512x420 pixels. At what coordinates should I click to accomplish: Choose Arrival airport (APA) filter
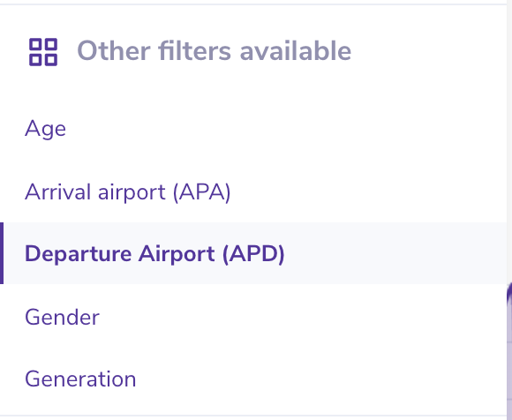pyautogui.click(x=253, y=191)
